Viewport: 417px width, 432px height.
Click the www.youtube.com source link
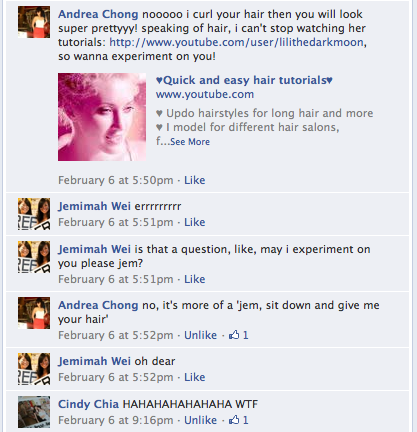205,94
